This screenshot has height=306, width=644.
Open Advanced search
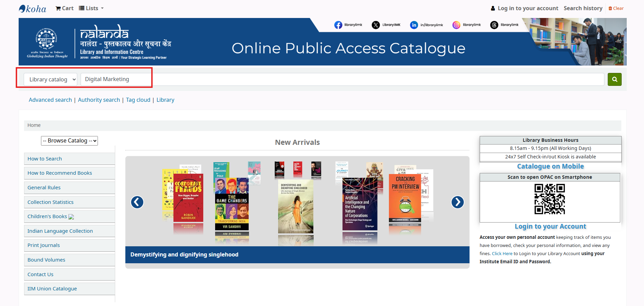click(x=50, y=100)
